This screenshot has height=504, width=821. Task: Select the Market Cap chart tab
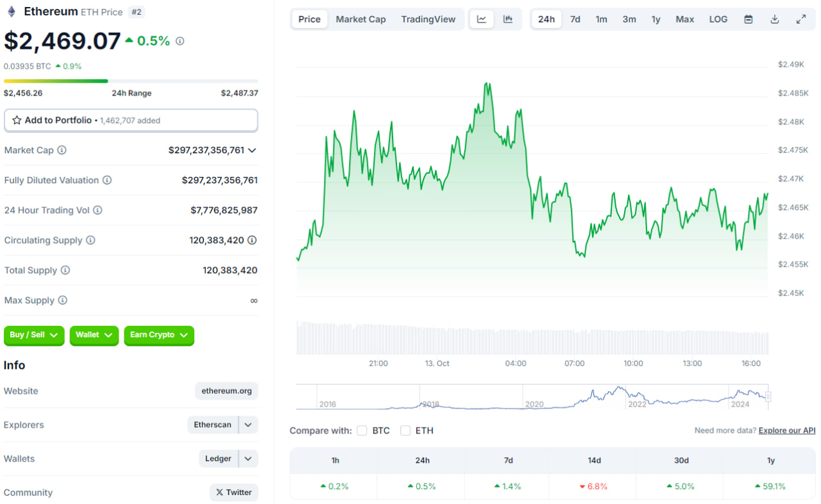click(x=361, y=19)
